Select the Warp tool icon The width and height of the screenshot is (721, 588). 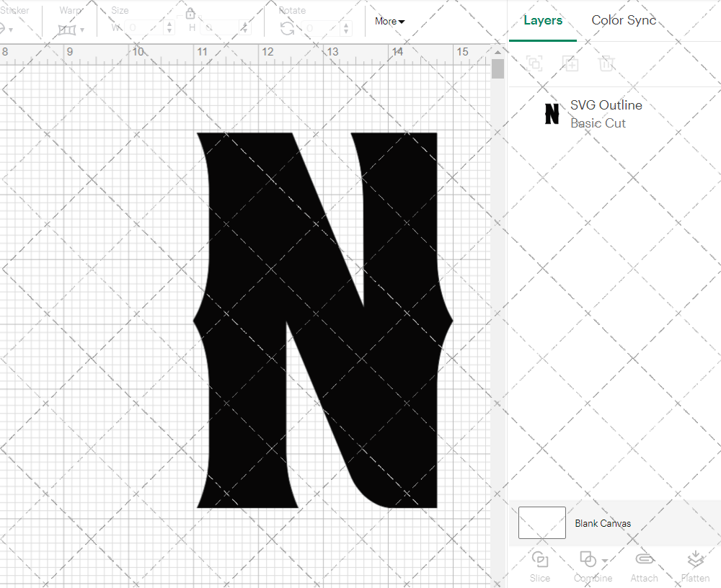pos(66,27)
